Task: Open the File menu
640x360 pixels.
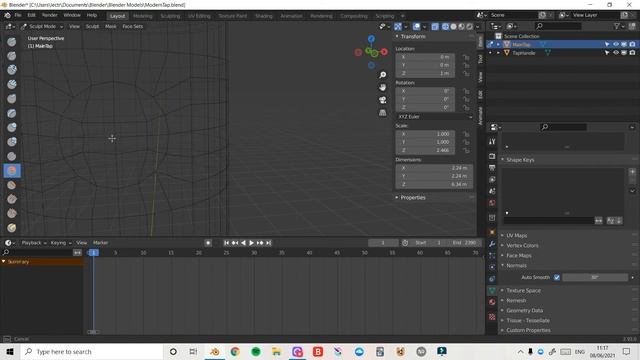Action: click(x=18, y=15)
